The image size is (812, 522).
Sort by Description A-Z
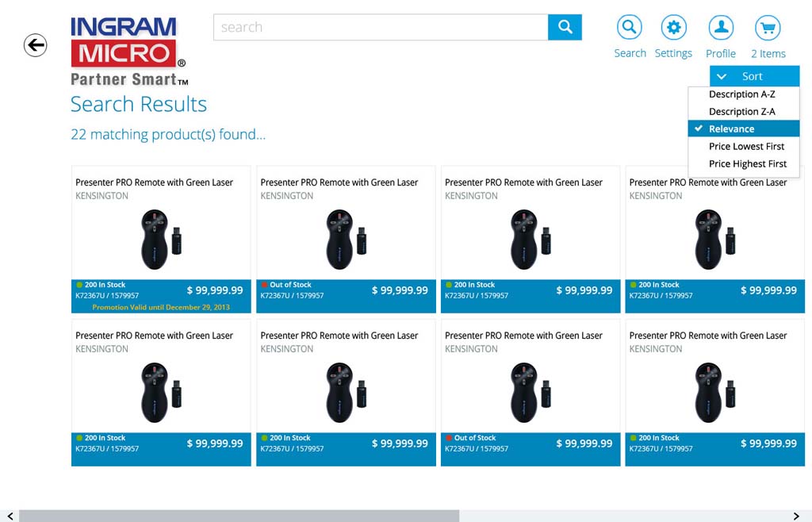click(742, 94)
